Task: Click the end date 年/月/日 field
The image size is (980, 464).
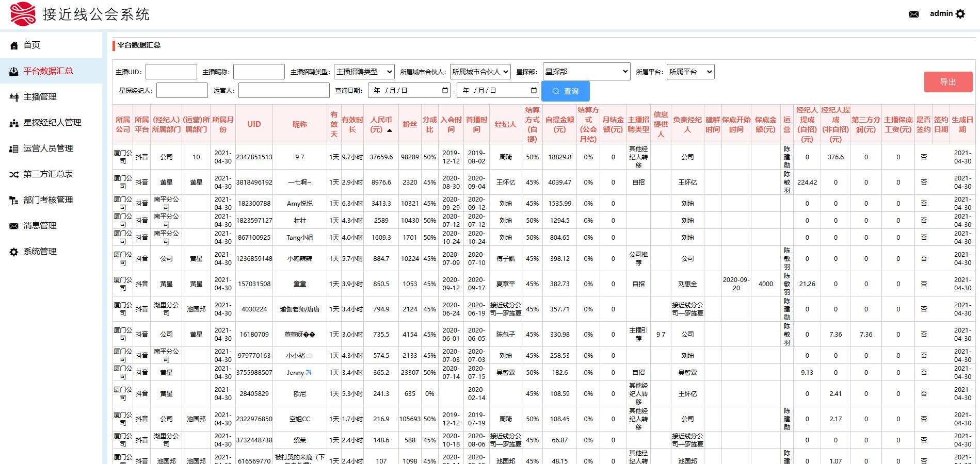Action: tap(498, 90)
